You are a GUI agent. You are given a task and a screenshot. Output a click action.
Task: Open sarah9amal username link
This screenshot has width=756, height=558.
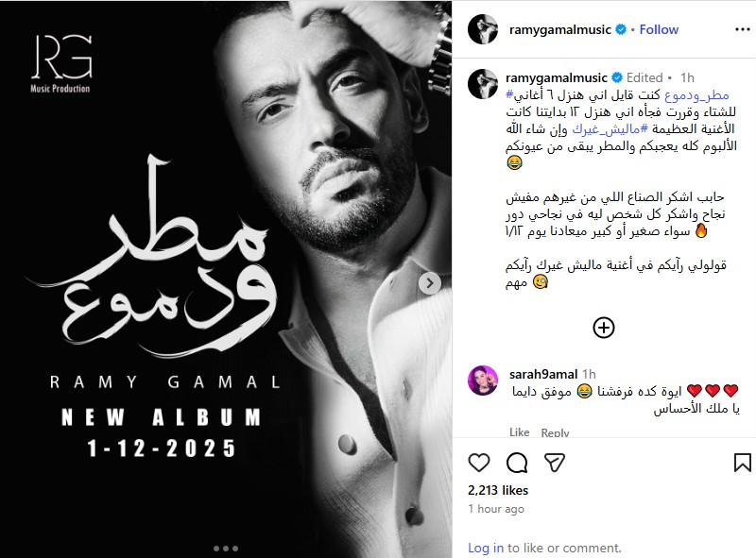tap(542, 374)
